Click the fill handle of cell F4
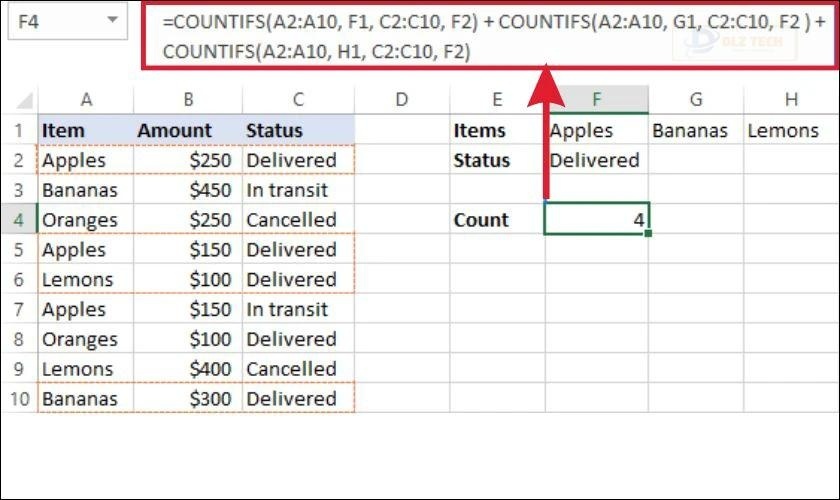This screenshot has height=500, width=840. pyautogui.click(x=648, y=234)
